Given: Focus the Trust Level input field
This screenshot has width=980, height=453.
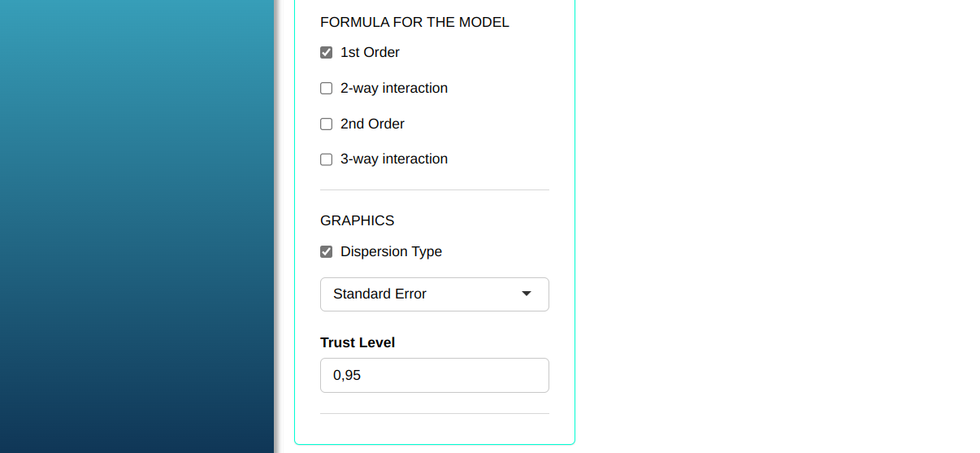Looking at the screenshot, I should click(434, 376).
